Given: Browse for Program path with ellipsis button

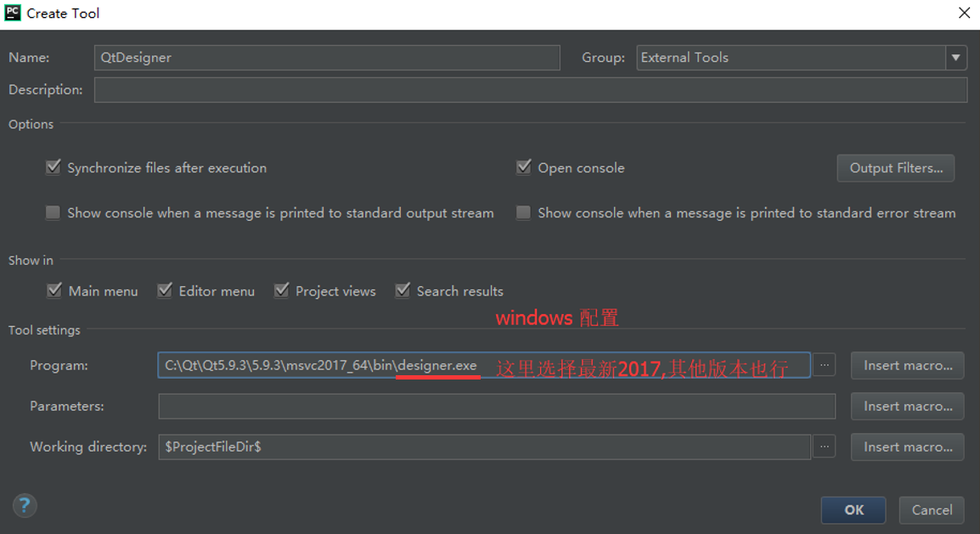Looking at the screenshot, I should [825, 365].
